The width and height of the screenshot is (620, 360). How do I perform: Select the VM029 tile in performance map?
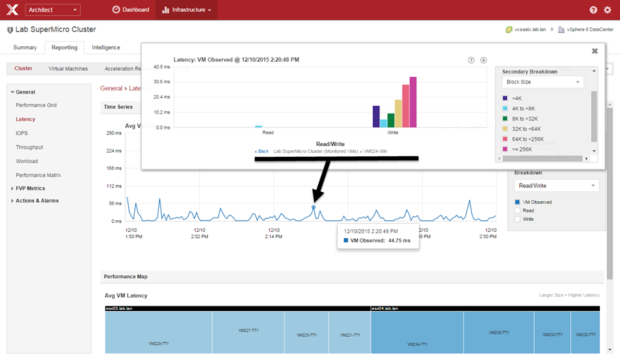point(158,332)
